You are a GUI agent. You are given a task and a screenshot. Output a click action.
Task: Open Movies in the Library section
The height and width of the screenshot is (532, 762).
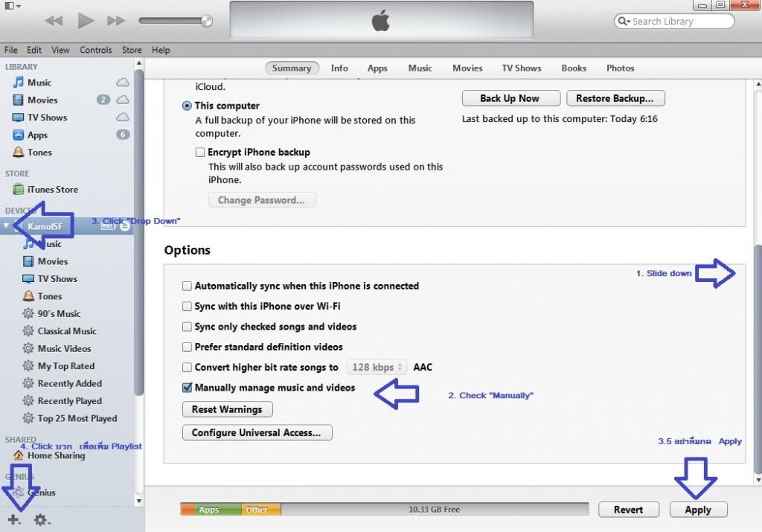coord(42,100)
